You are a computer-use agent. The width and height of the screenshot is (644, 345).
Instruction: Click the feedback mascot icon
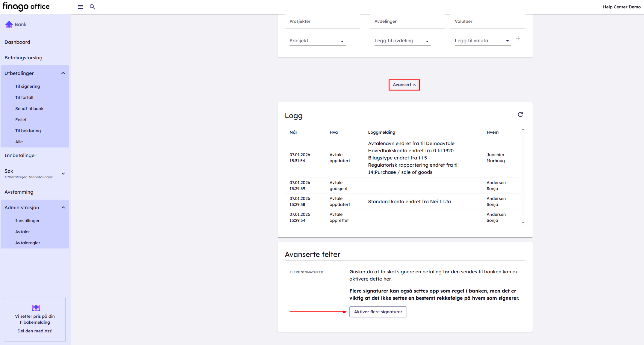[36, 308]
